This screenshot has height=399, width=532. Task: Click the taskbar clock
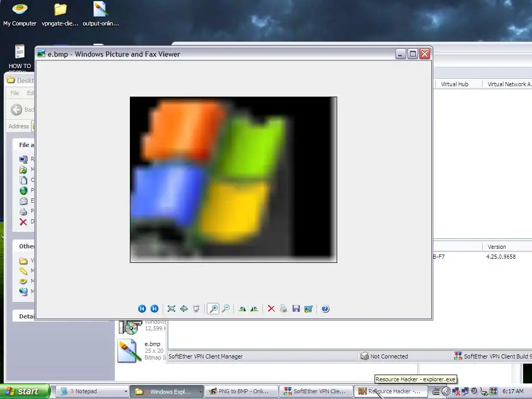(x=513, y=391)
